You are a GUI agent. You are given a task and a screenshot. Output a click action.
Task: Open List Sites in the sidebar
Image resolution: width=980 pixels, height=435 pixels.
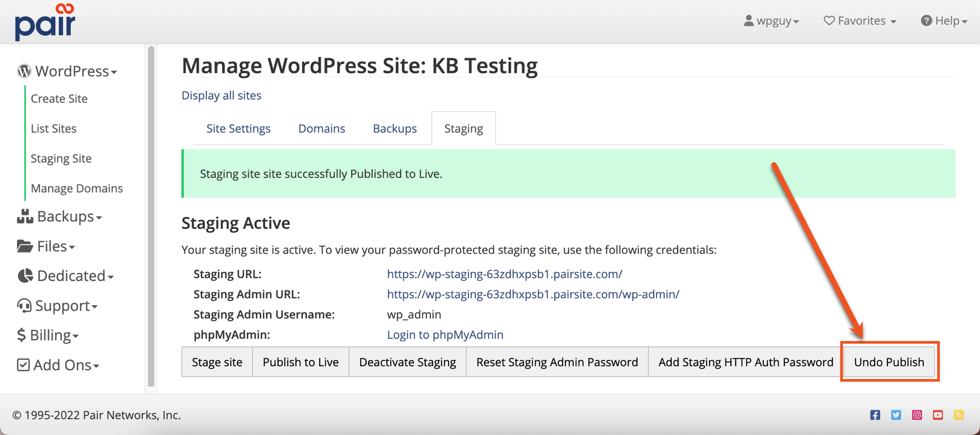coord(54,128)
